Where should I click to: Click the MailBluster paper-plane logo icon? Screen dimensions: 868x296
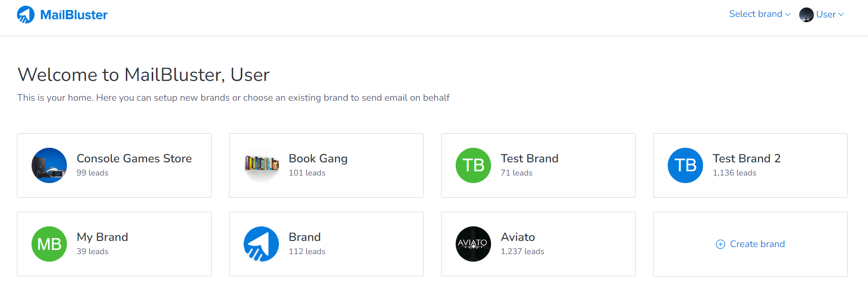[26, 15]
